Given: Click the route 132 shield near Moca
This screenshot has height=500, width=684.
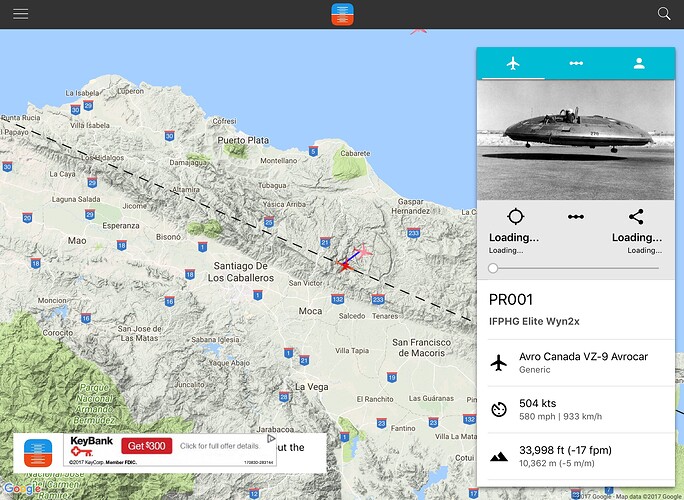Looking at the screenshot, I should [338, 299].
